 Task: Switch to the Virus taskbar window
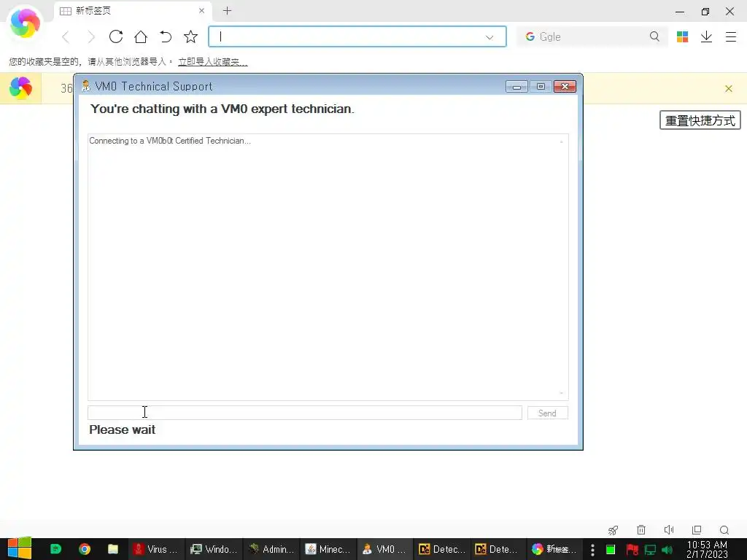point(156,549)
